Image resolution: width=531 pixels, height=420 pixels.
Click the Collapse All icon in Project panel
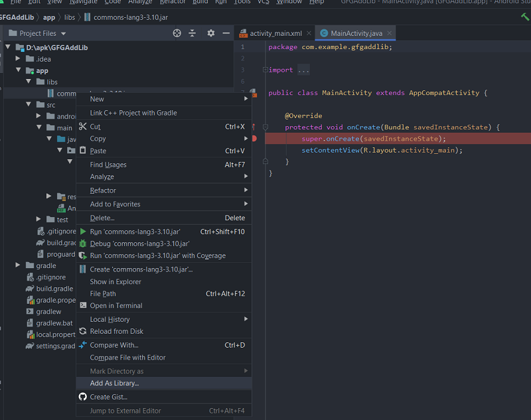(x=192, y=33)
